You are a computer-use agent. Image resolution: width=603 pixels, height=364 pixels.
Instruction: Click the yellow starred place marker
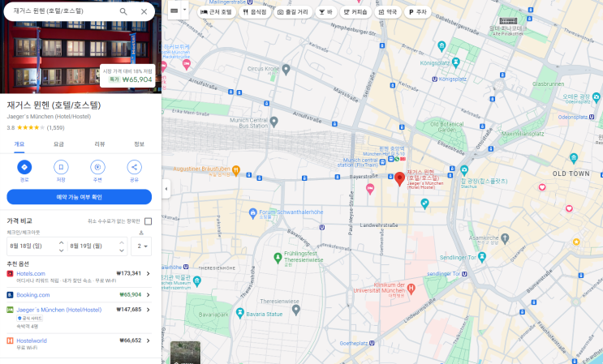(x=576, y=242)
